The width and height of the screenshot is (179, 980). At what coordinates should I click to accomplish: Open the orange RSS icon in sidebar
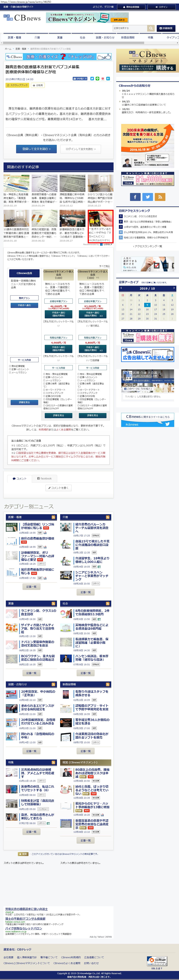[x=160, y=197]
